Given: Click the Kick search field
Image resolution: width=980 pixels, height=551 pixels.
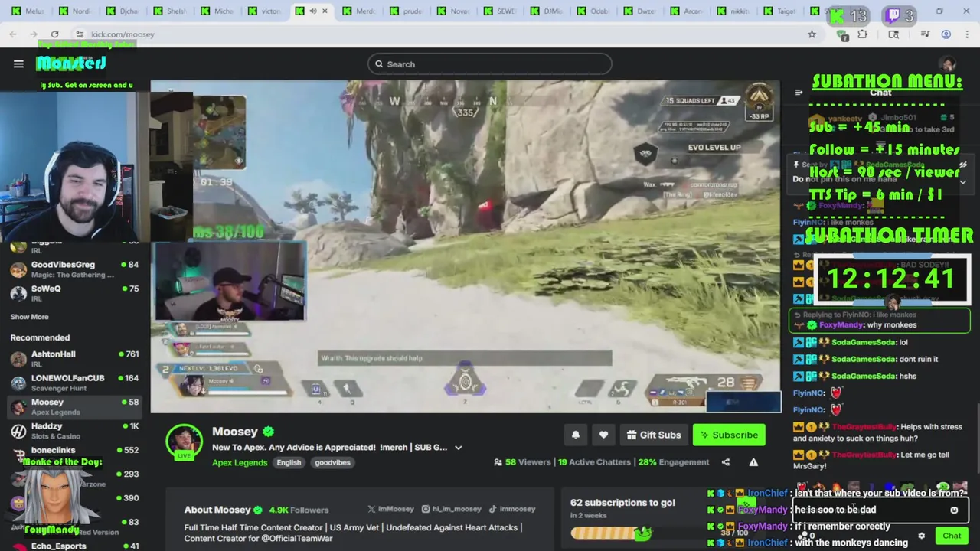Looking at the screenshot, I should click(489, 64).
